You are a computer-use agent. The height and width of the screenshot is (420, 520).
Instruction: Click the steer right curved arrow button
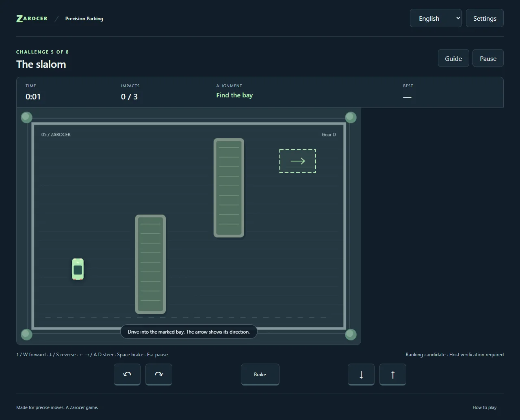click(159, 374)
